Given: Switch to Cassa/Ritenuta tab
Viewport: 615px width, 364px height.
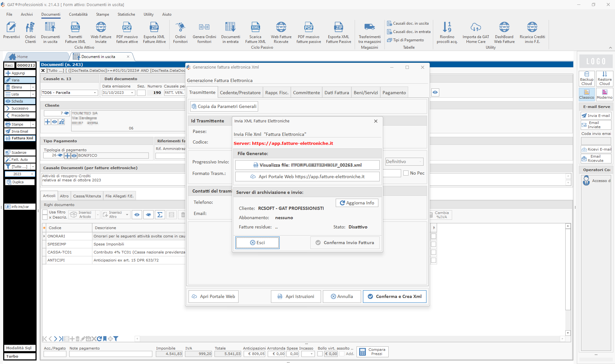Looking at the screenshot, I should pos(87,196).
